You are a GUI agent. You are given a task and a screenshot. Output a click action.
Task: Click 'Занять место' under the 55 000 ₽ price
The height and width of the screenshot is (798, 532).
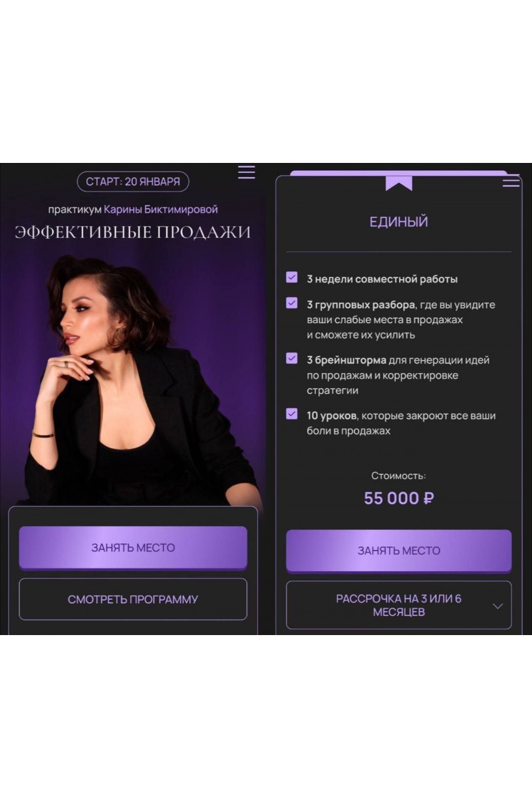coord(399,551)
